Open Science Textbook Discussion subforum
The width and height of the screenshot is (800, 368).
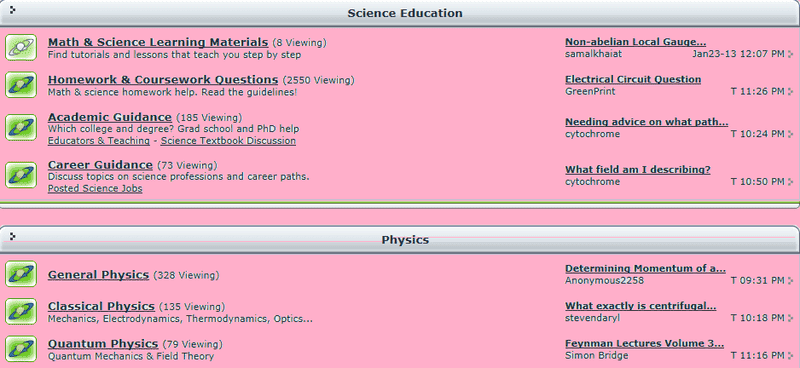coord(228,141)
